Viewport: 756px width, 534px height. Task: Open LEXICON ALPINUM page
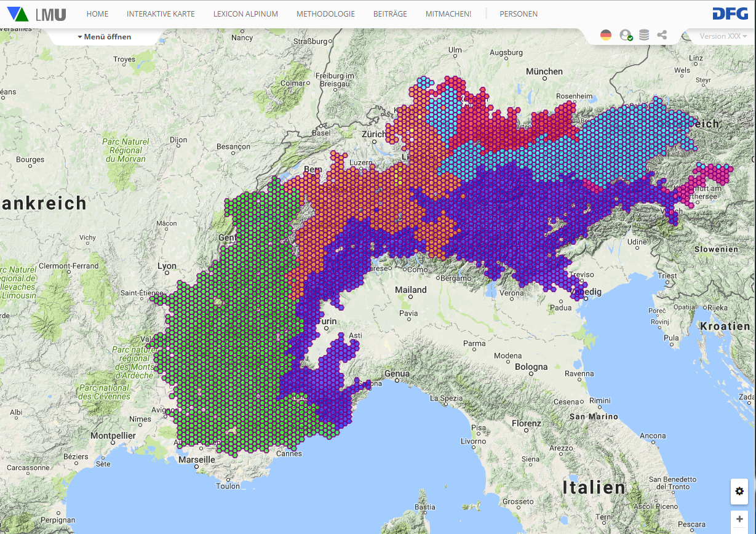(245, 14)
